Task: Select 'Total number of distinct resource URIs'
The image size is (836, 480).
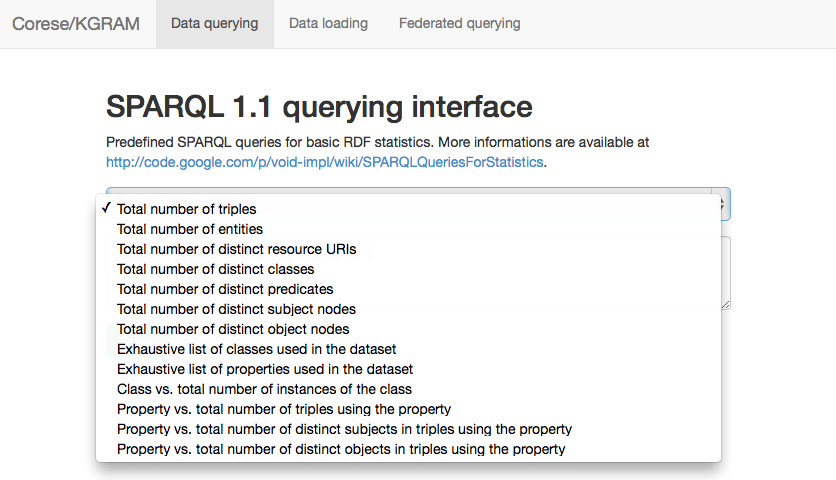Action: point(408,249)
